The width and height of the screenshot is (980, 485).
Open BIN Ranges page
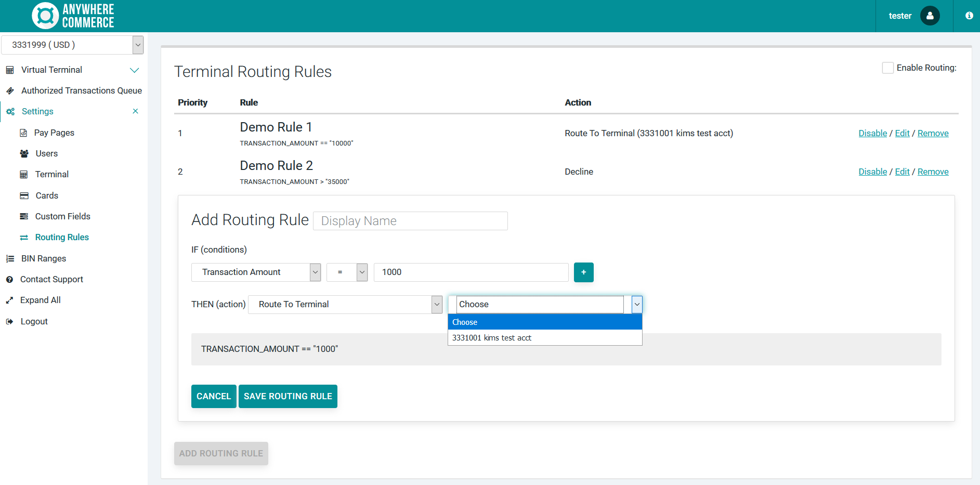tap(44, 259)
